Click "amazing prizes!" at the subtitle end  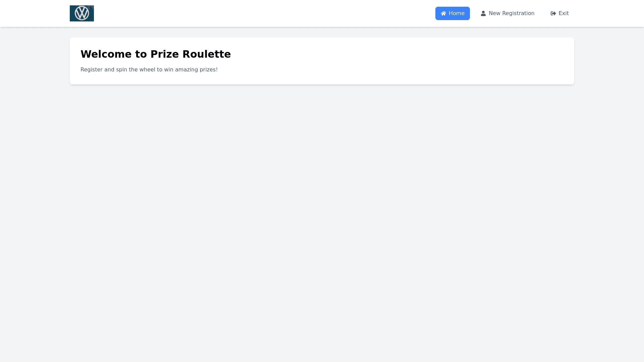point(196,70)
